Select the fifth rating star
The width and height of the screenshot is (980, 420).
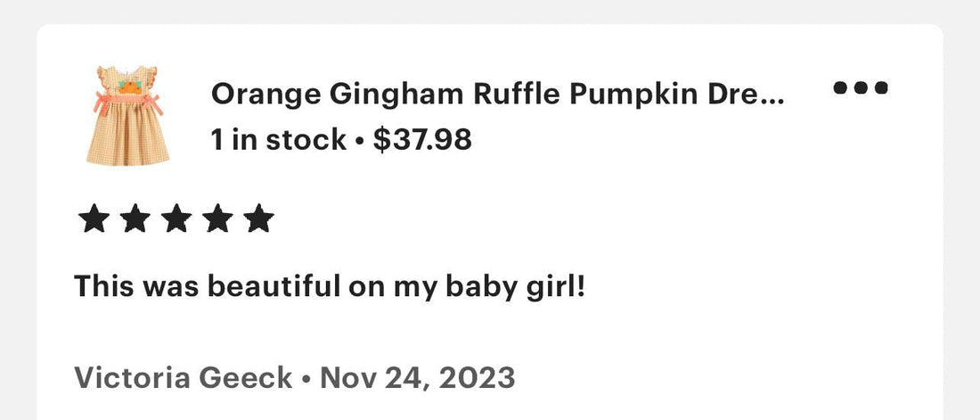[x=258, y=219]
